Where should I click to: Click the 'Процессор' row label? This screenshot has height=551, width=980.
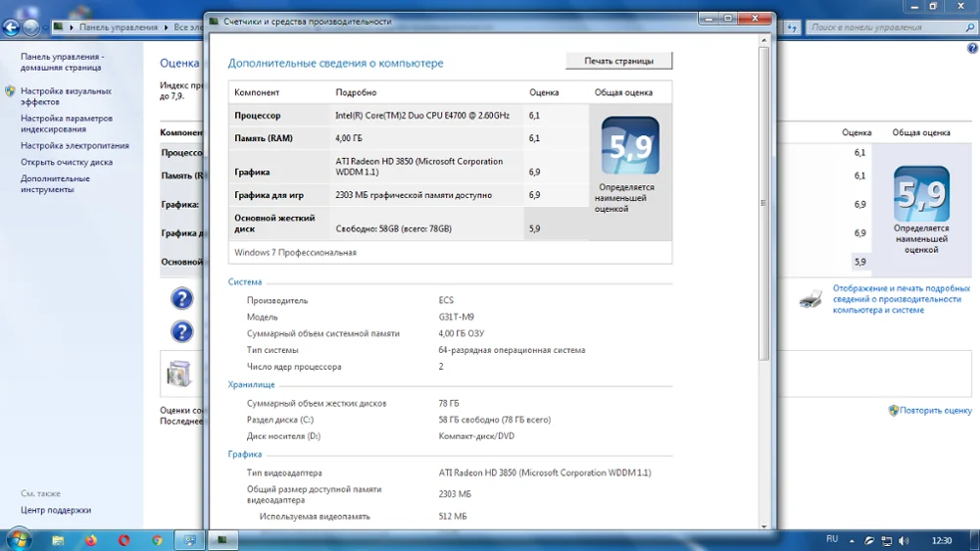point(258,116)
